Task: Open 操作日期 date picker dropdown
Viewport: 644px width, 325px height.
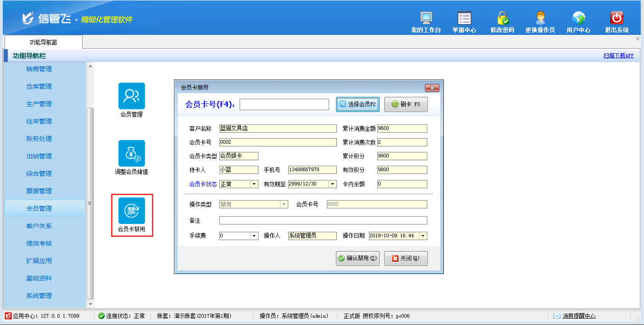Action: click(423, 236)
